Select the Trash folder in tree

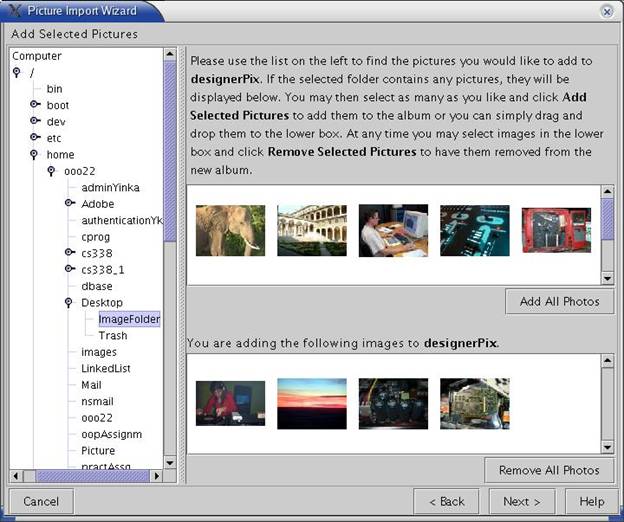pos(112,336)
